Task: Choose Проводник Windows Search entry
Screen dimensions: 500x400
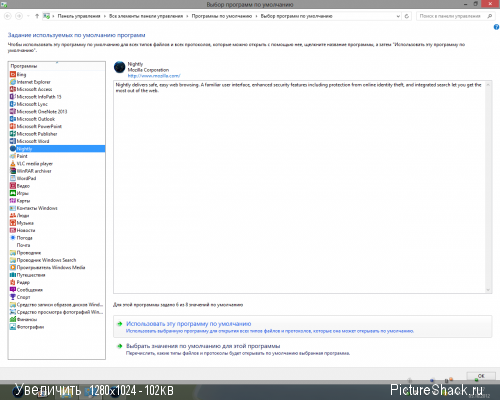Action: [x=43, y=260]
